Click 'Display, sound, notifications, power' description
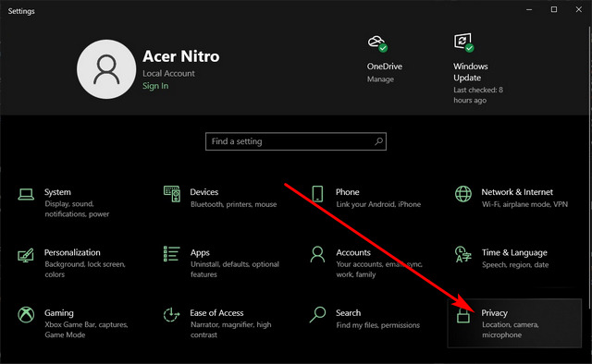This screenshot has height=364, width=592. coord(77,209)
